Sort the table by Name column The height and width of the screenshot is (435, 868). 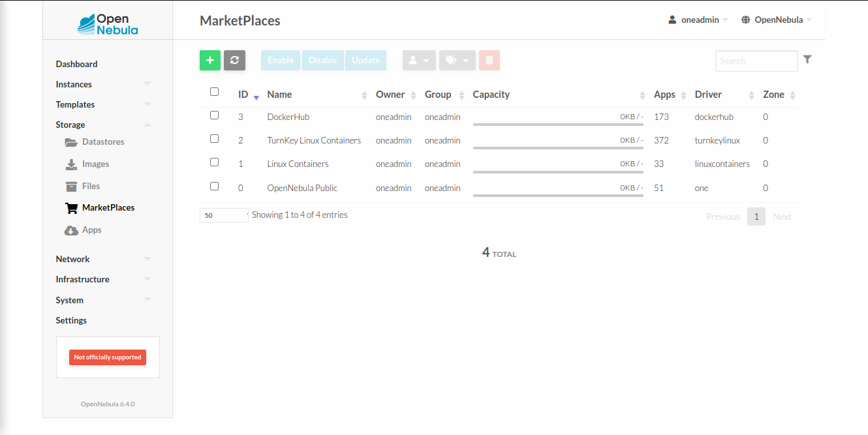coord(317,95)
